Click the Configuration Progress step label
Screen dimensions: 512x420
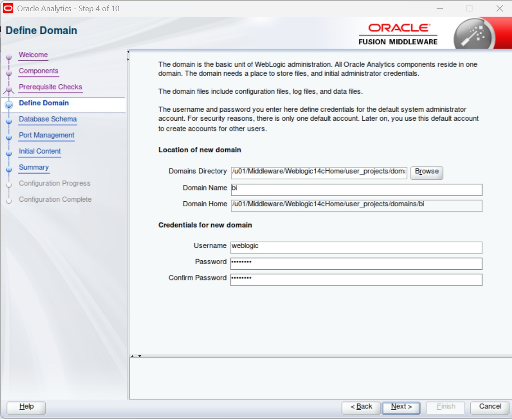54,183
